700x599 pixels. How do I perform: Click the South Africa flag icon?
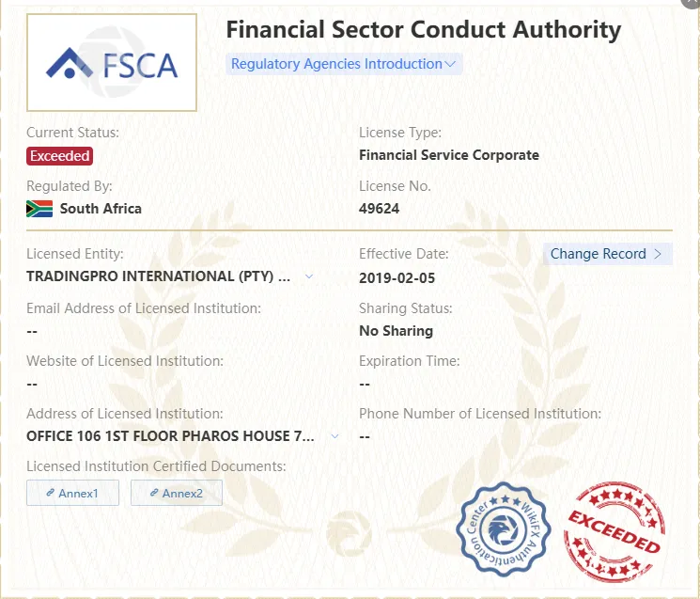(39, 209)
